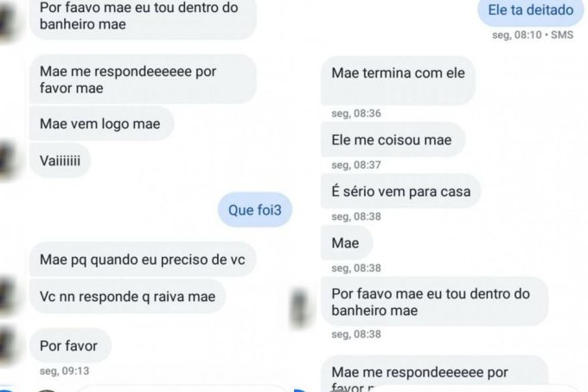The image size is (588, 392).
Task: Tap the 'É sério vem para casa' message
Action: 401,191
